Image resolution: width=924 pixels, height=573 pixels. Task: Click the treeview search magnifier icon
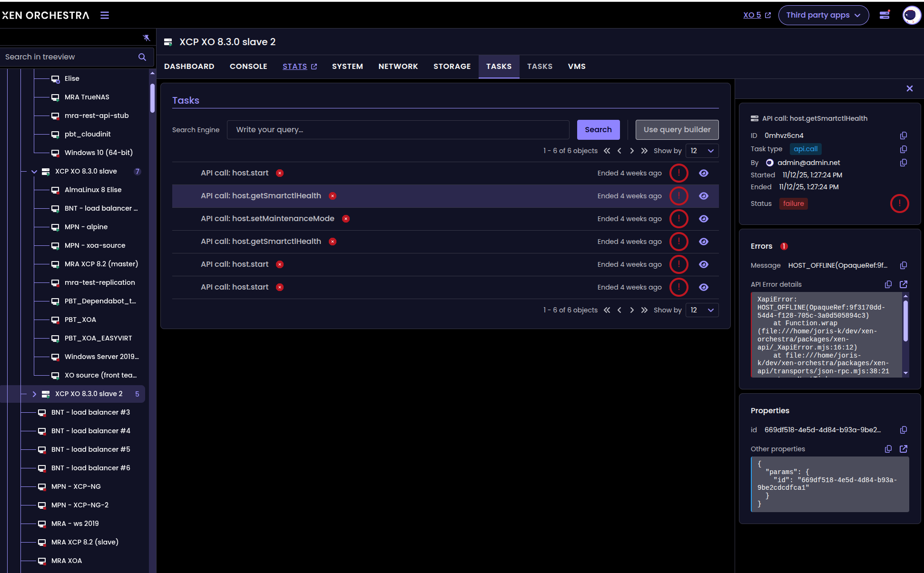pos(142,57)
